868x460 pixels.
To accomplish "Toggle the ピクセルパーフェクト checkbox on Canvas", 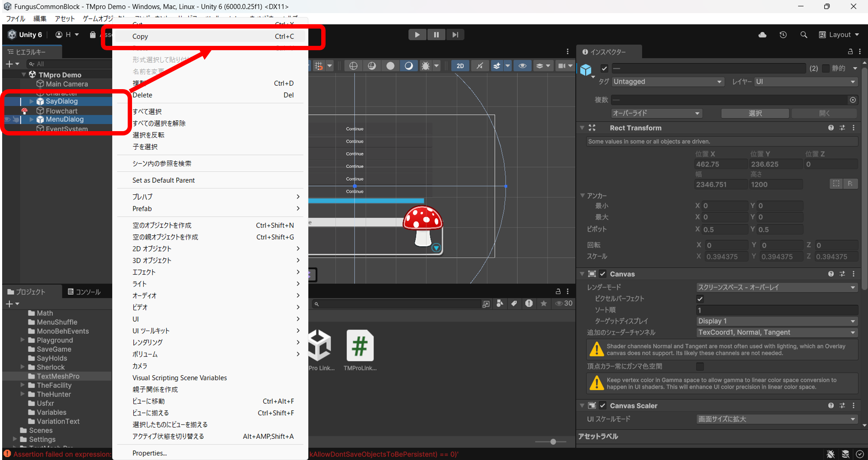I will (700, 298).
